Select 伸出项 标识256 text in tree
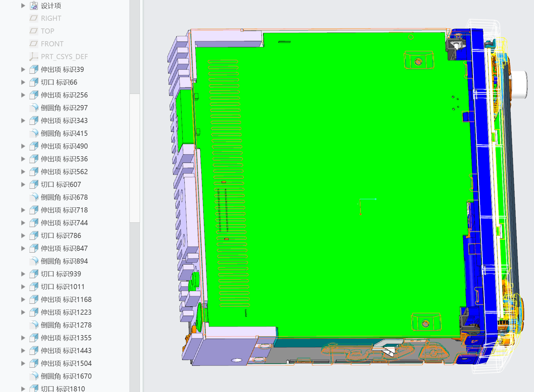 [x=64, y=95]
